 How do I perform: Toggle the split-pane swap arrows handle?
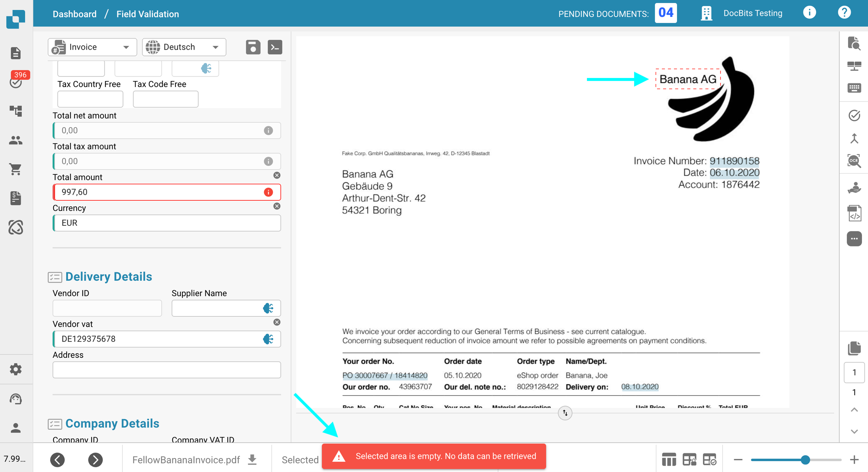(565, 413)
